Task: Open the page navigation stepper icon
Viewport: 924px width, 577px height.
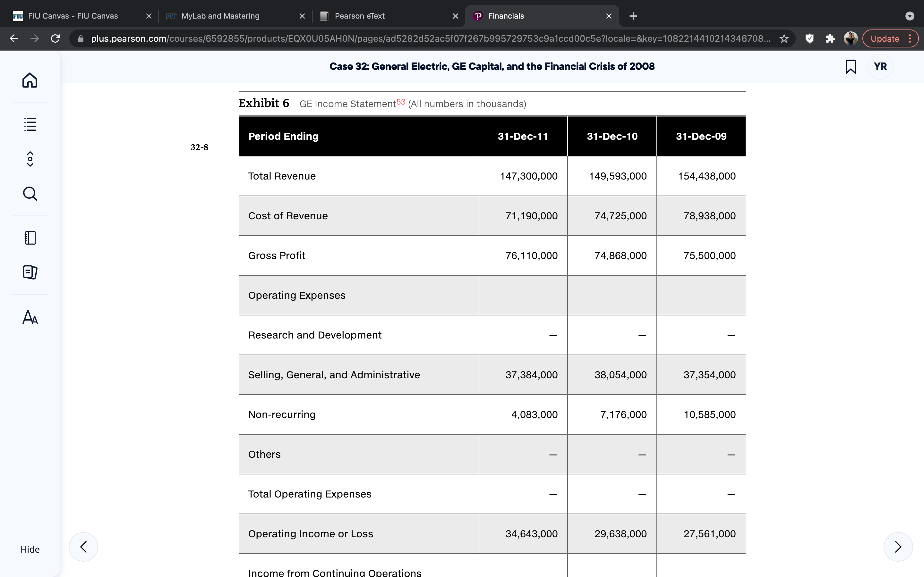Action: point(30,159)
